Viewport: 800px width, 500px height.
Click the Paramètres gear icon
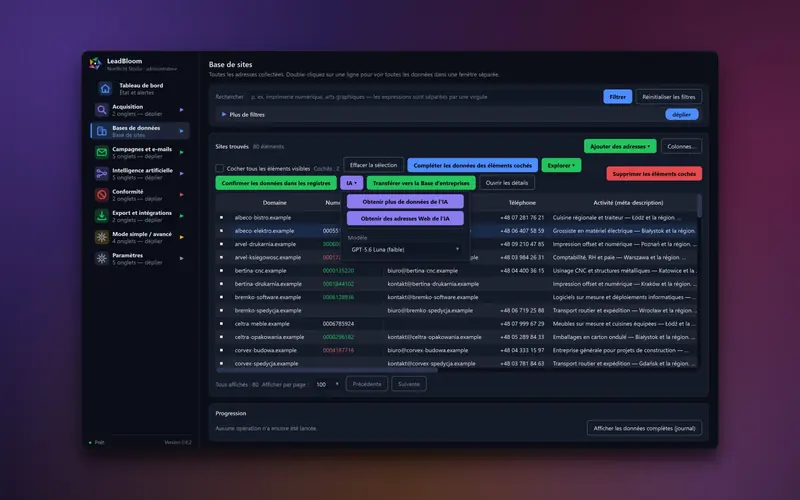tap(102, 259)
